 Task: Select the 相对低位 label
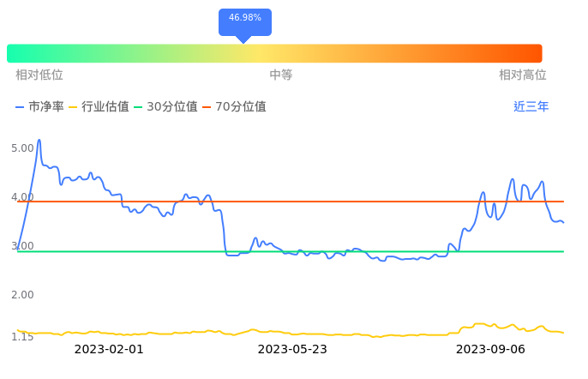point(39,75)
